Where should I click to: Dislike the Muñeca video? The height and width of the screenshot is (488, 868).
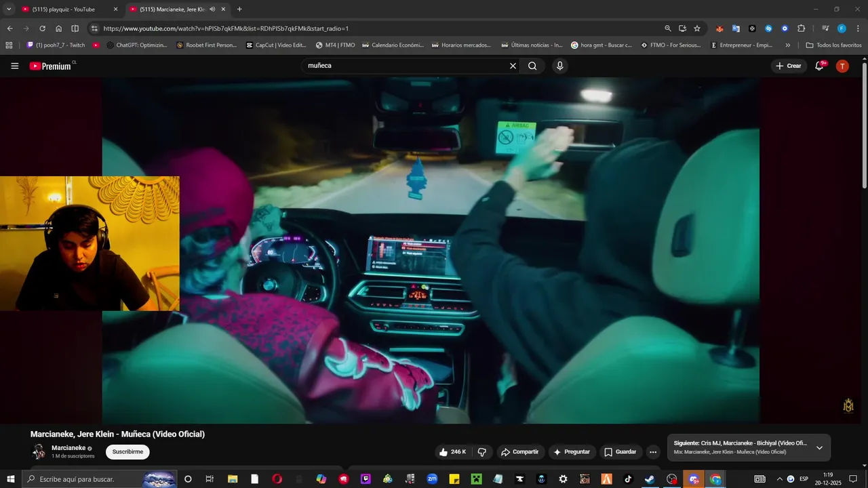[x=482, y=452]
